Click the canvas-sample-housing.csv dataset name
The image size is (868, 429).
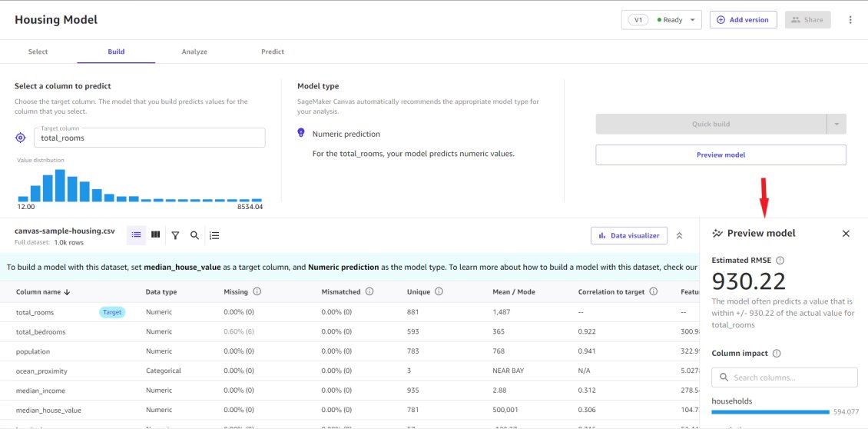coord(65,231)
